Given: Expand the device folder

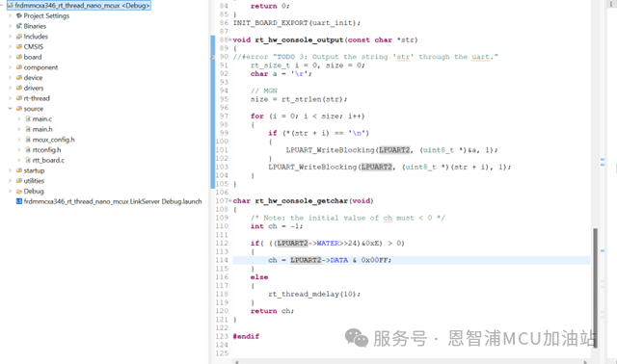Looking at the screenshot, I should (x=11, y=77).
